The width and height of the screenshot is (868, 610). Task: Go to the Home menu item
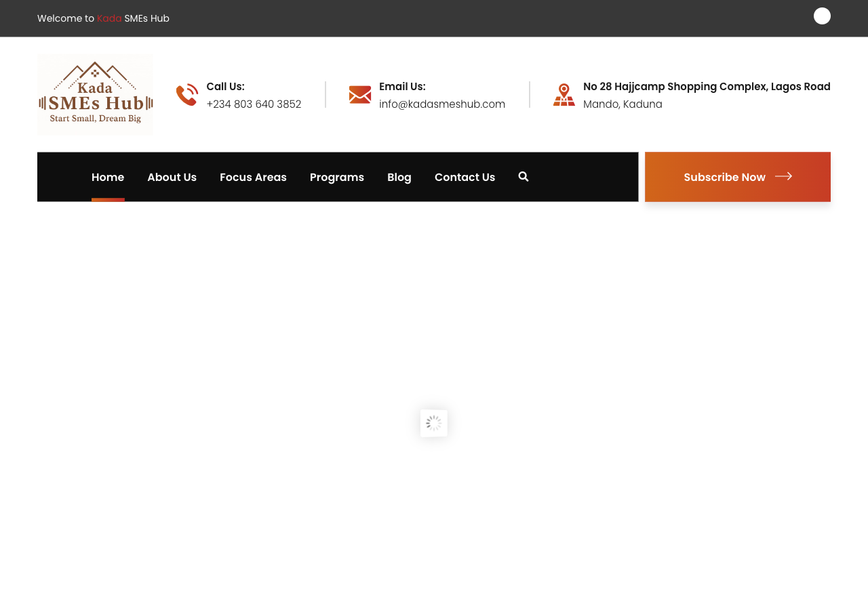pyautogui.click(x=108, y=177)
